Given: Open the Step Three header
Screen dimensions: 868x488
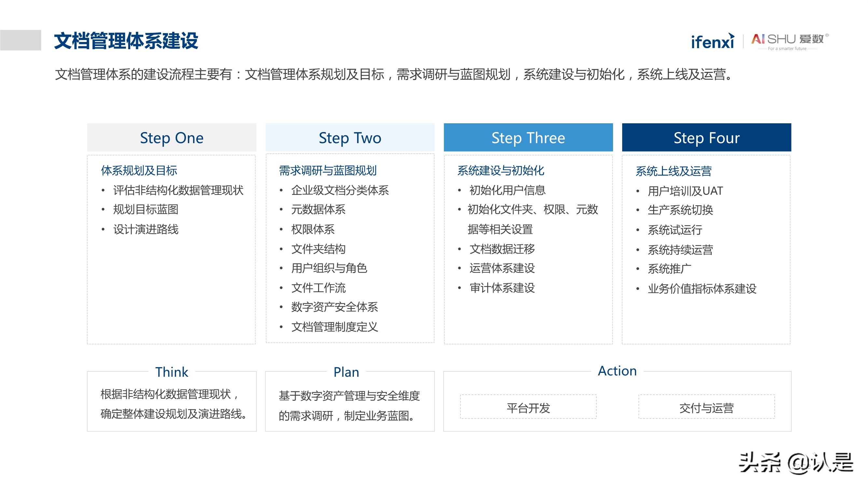Looking at the screenshot, I should [528, 137].
